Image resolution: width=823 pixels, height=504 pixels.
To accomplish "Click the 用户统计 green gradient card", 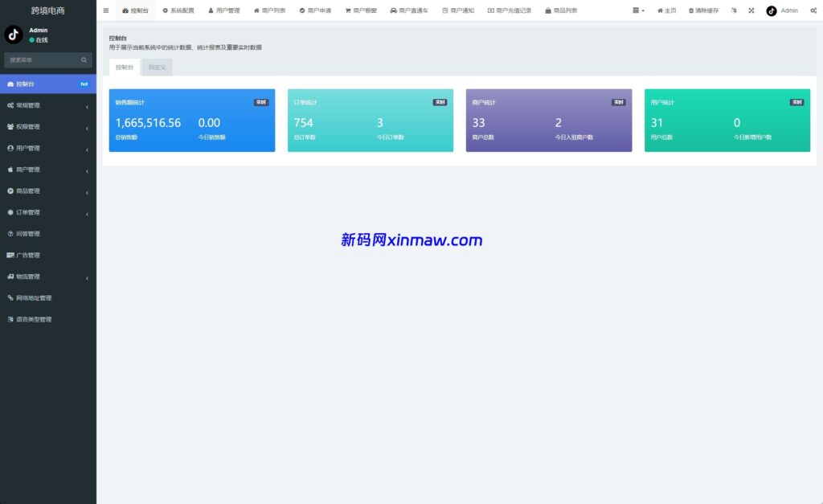I will pyautogui.click(x=727, y=121).
